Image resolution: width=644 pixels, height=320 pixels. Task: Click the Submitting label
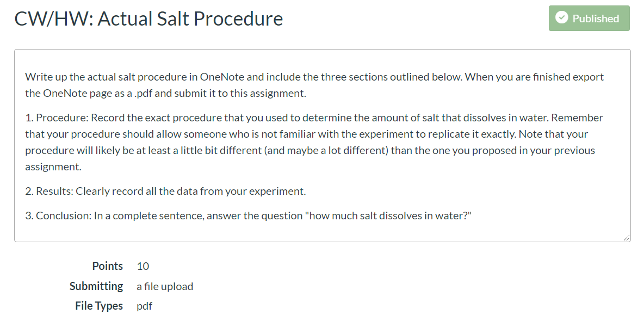tap(96, 286)
